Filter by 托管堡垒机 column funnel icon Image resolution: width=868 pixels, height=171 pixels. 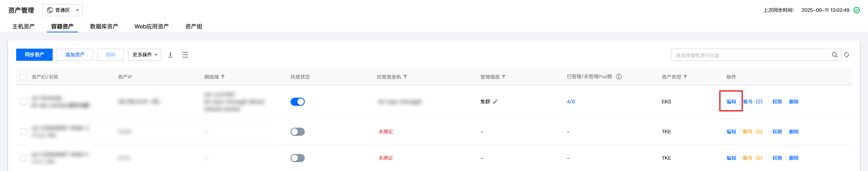[405, 77]
